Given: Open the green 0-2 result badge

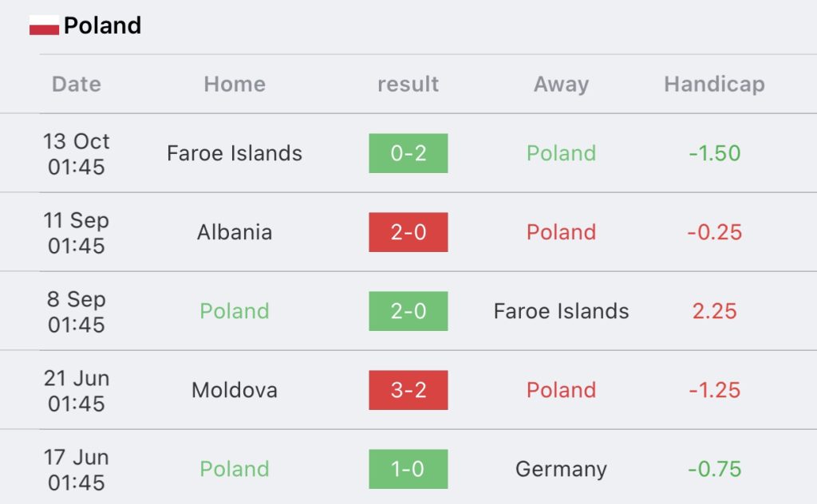Looking at the screenshot, I should [408, 153].
